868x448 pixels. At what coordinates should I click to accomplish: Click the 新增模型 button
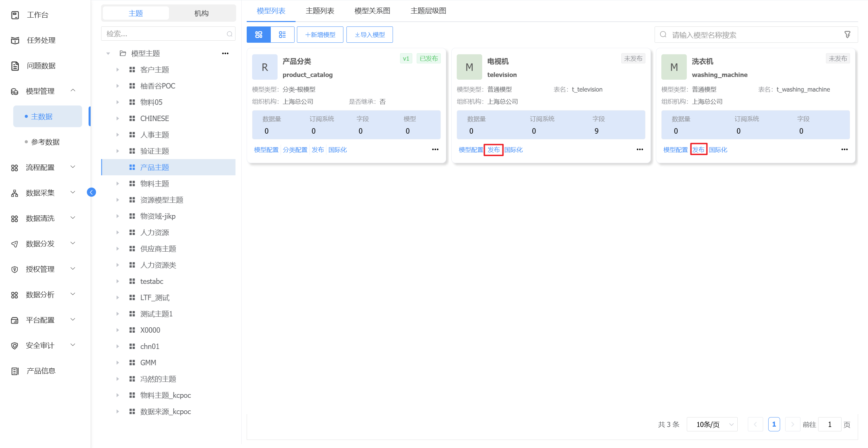320,35
